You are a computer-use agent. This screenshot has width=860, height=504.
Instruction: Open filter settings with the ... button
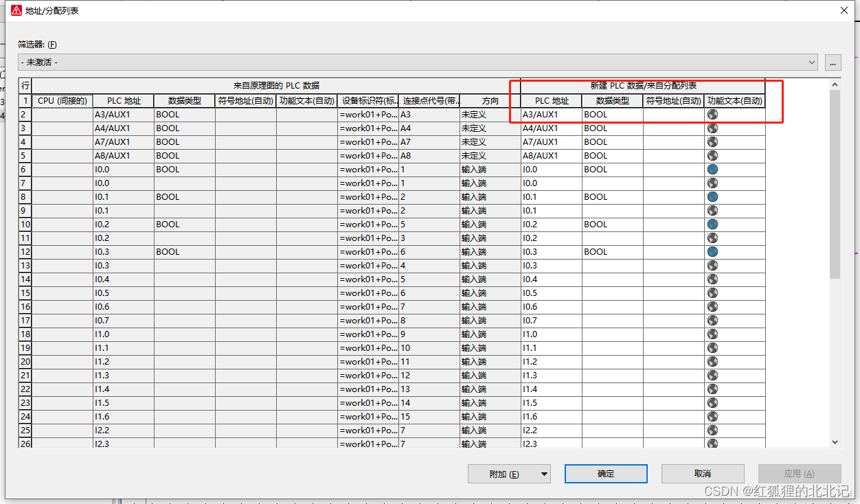tap(833, 62)
